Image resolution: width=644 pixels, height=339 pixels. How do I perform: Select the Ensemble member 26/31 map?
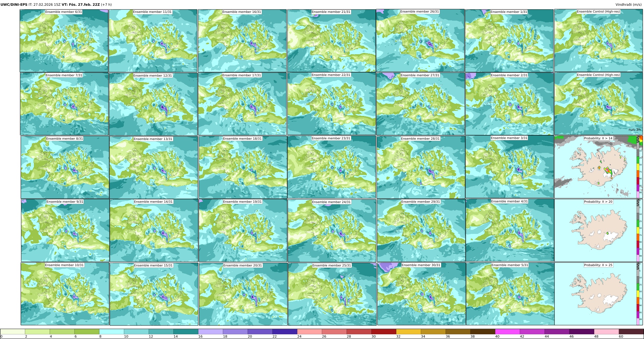click(x=420, y=40)
